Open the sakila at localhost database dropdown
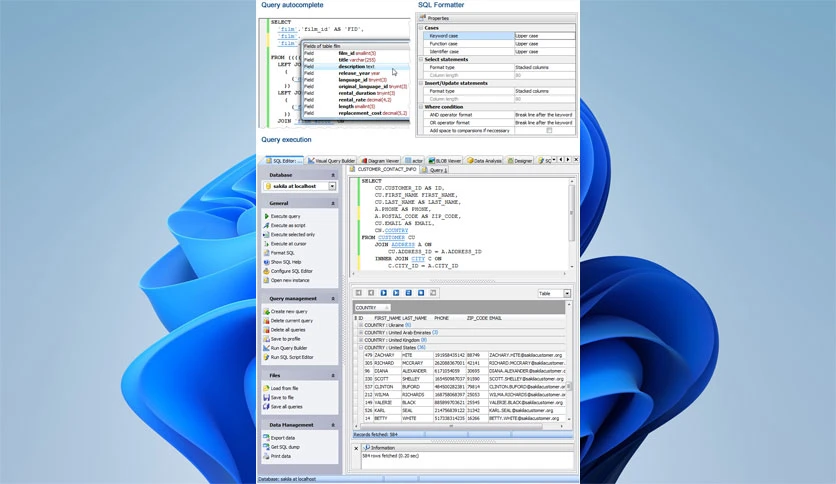The image size is (836, 484). [x=332, y=186]
